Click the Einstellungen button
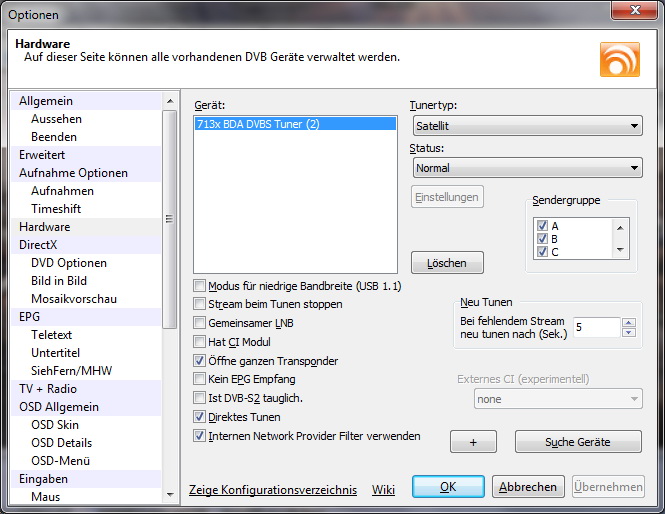The height and width of the screenshot is (514, 665). [x=447, y=197]
